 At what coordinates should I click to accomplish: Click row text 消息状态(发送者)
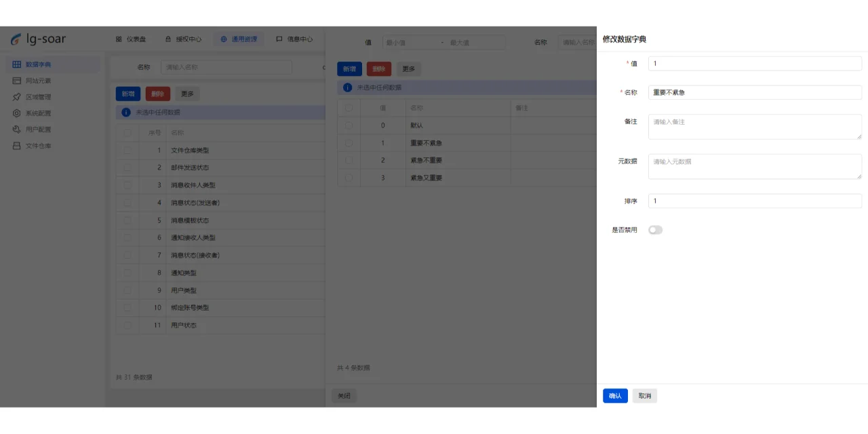tap(195, 203)
